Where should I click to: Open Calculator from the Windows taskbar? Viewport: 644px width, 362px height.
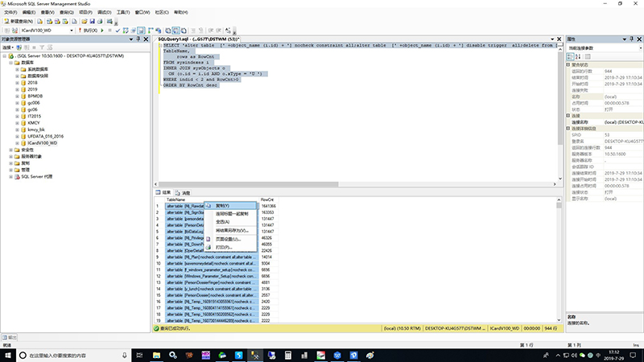point(288,356)
